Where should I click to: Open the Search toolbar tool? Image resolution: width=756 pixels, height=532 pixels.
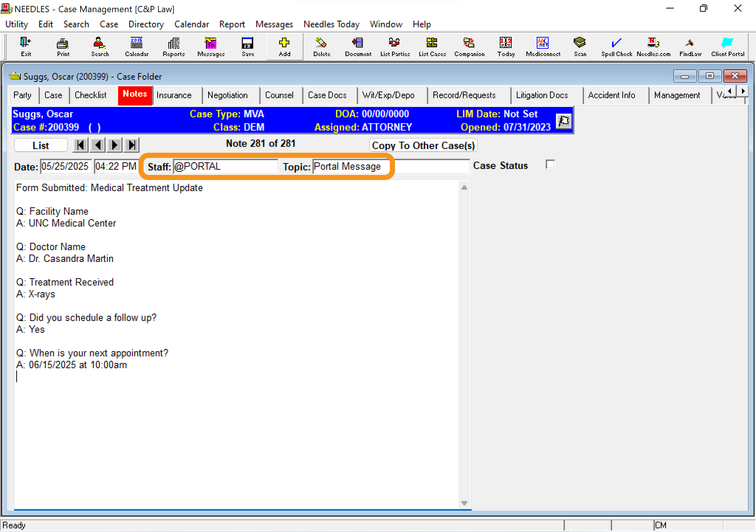100,46
